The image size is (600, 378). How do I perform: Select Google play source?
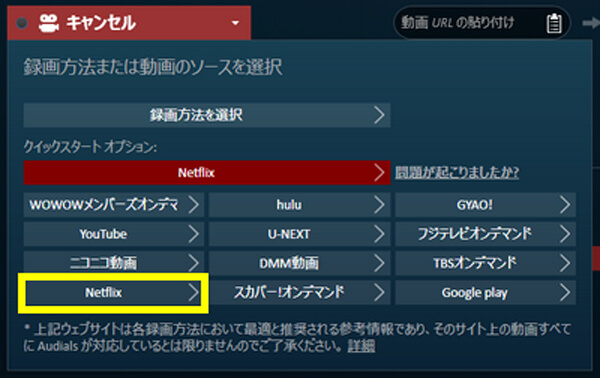485,293
